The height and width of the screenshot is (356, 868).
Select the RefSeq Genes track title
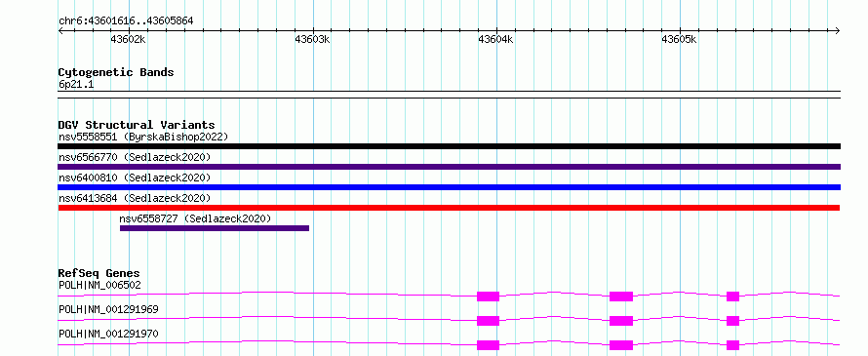[x=99, y=273]
